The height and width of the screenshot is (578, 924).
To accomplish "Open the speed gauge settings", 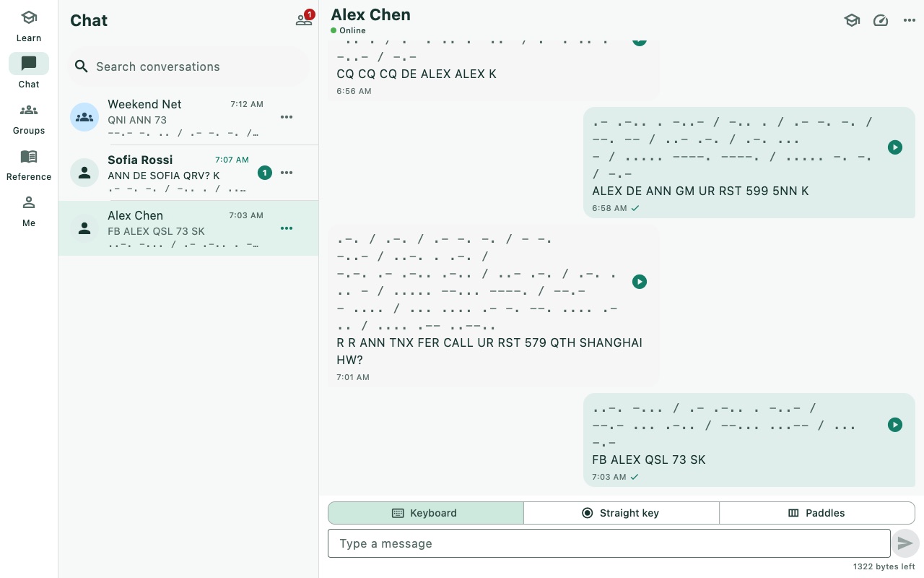I will pyautogui.click(x=881, y=20).
